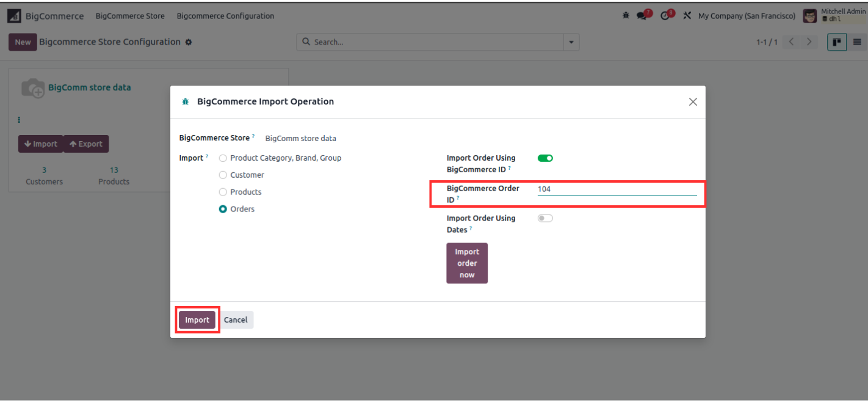Click the help mark beside Import Order Using Dates
The image size is (868, 402).
pyautogui.click(x=471, y=228)
